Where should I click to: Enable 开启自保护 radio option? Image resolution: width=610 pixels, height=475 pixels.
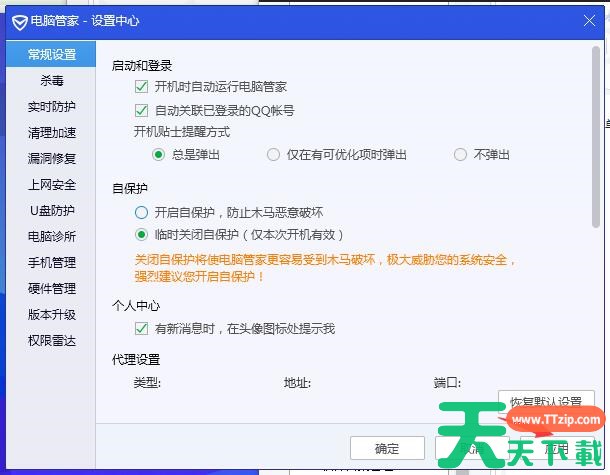[x=141, y=212]
